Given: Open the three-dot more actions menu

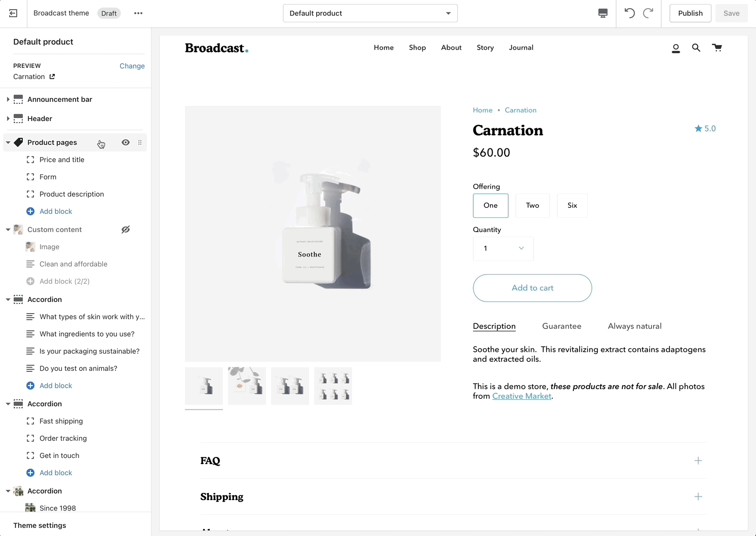Looking at the screenshot, I should click(138, 13).
